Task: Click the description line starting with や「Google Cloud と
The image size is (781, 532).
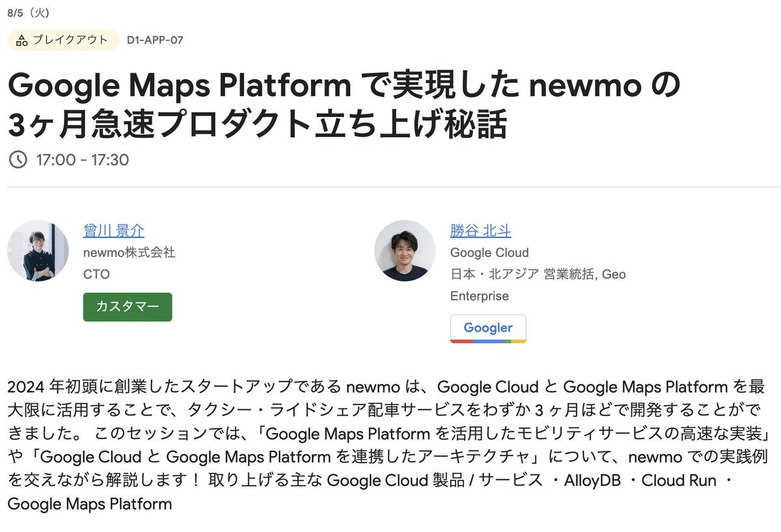Action: point(388,457)
